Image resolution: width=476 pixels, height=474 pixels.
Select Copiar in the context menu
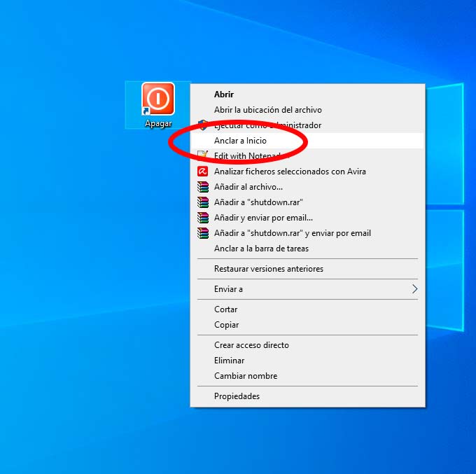click(307, 325)
